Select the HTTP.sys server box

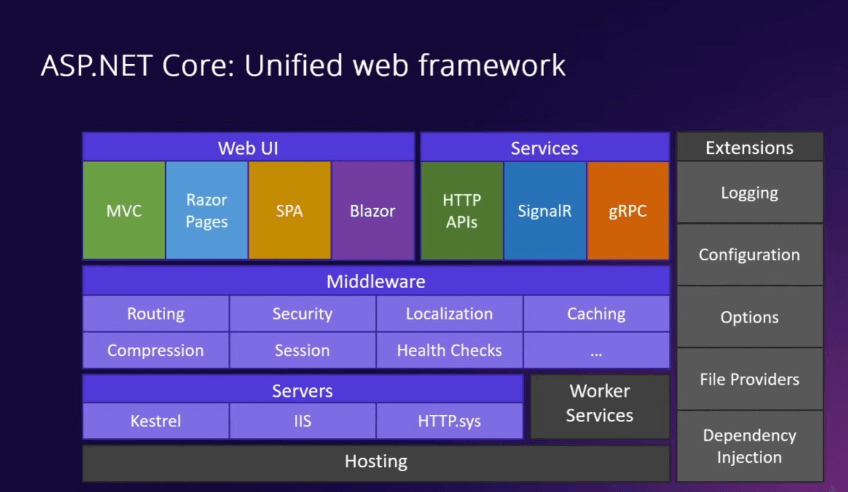449,421
